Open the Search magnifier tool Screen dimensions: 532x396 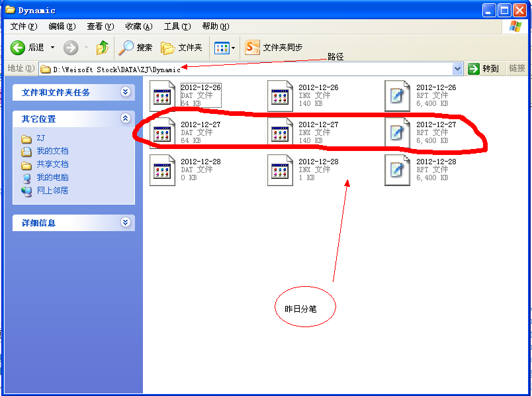pos(126,48)
